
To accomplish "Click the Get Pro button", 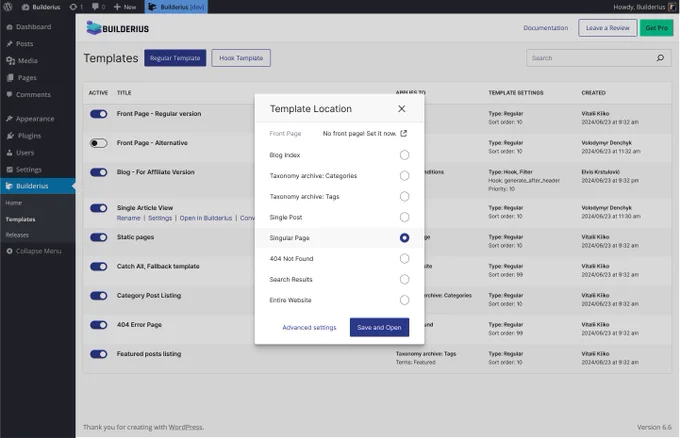I will pyautogui.click(x=656, y=28).
